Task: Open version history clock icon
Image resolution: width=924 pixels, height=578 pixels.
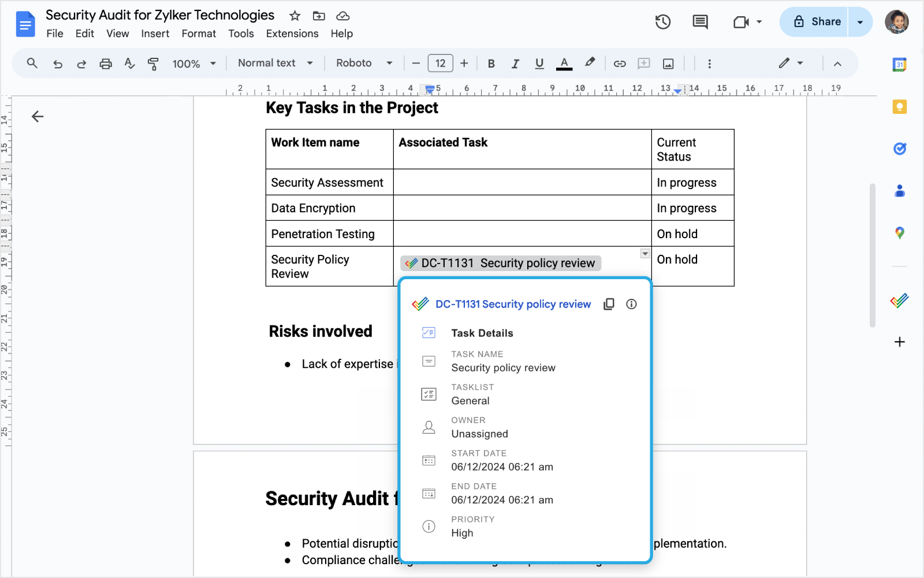Action: tap(663, 22)
